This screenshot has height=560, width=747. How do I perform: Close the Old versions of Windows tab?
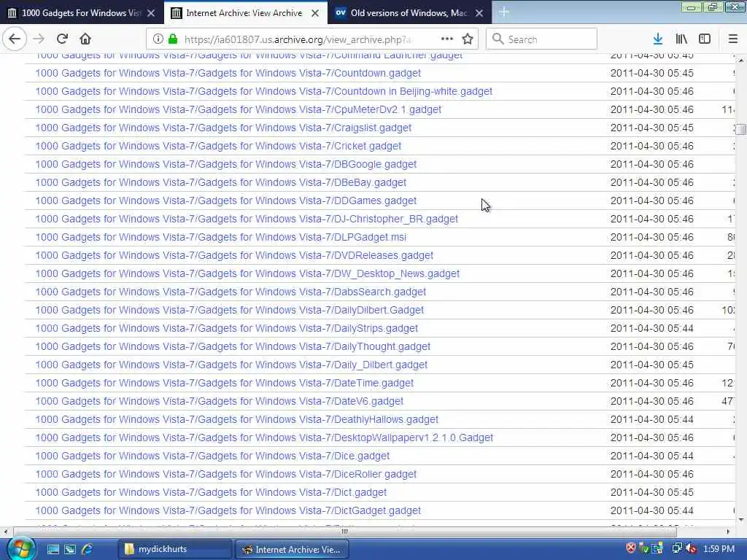tap(479, 13)
